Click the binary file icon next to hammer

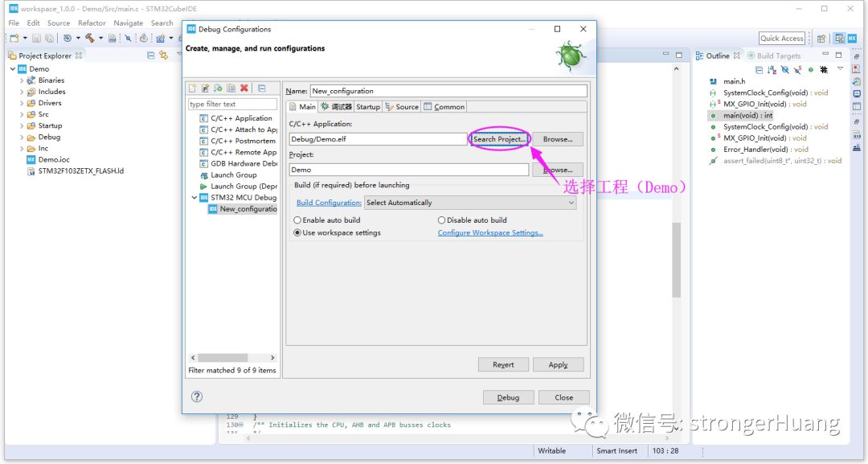click(x=113, y=39)
